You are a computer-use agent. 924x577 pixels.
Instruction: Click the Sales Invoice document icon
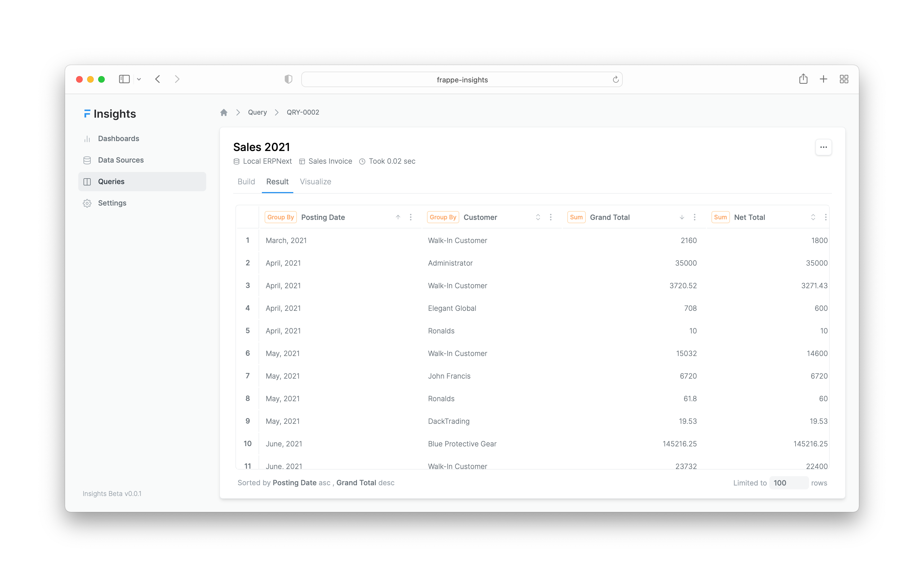pos(301,161)
